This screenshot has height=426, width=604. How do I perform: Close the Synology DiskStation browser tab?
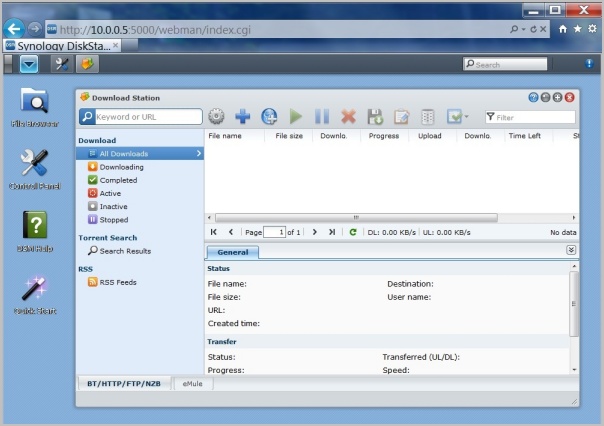pos(115,45)
